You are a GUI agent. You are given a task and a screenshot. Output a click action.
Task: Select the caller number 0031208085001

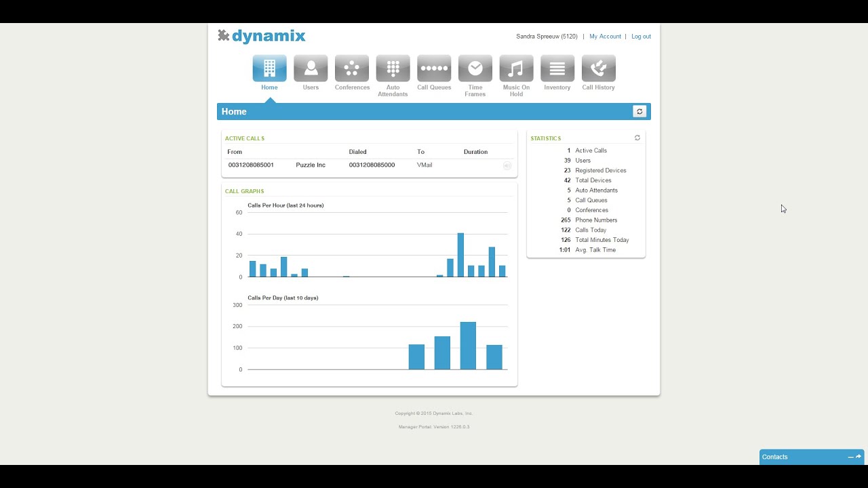point(251,165)
